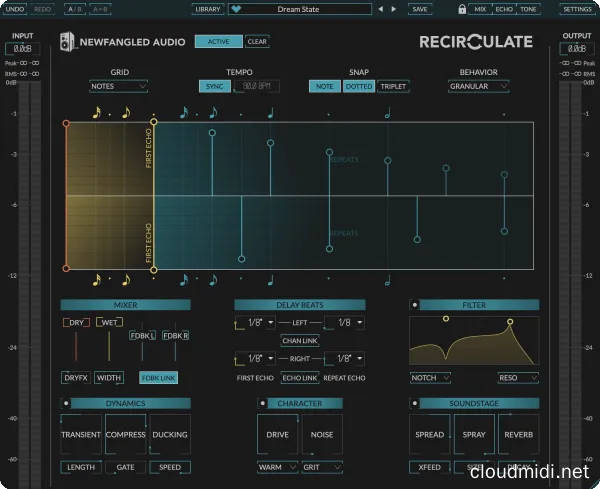The height and width of the screenshot is (489, 600).
Task: Click the WET level slider in Mixer
Action: point(109,345)
